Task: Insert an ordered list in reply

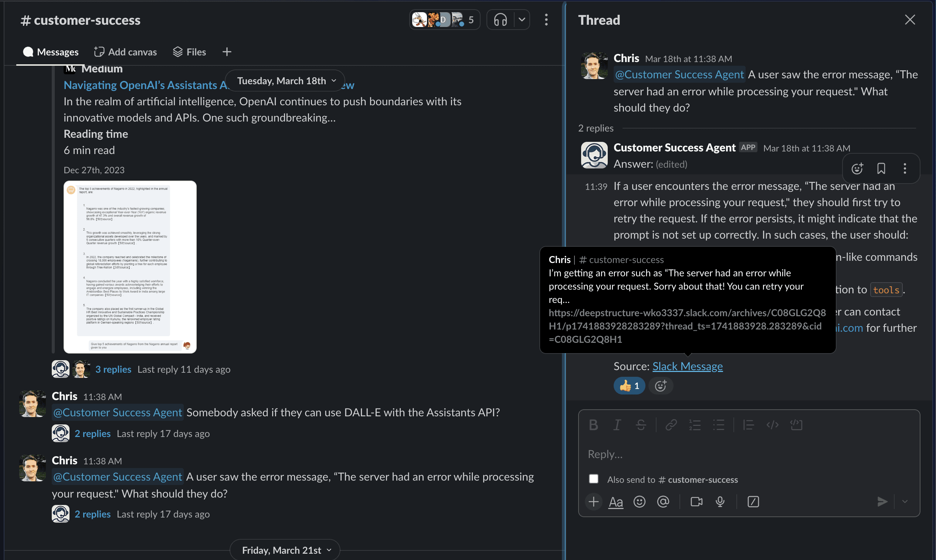Action: point(695,425)
